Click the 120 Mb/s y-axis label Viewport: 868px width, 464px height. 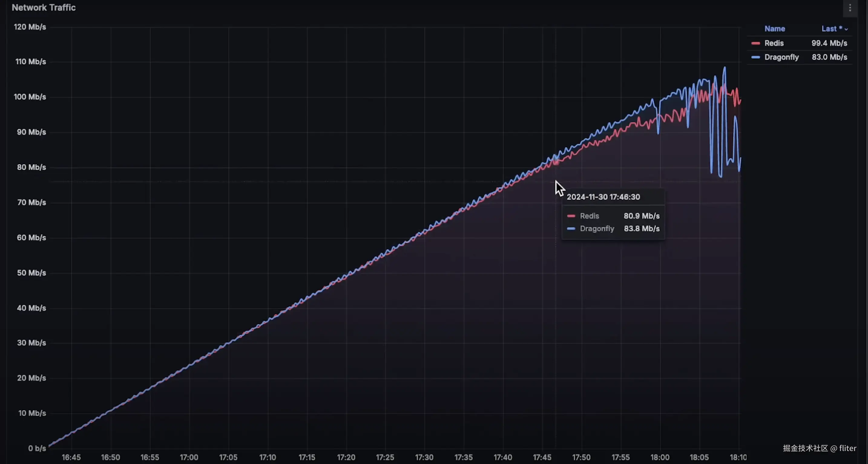(x=30, y=27)
